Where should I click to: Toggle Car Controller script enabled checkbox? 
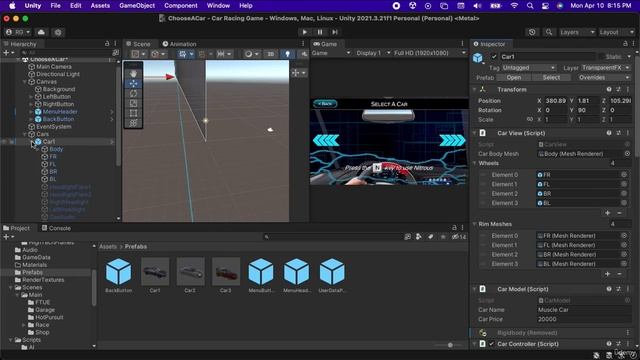pyautogui.click(x=491, y=344)
